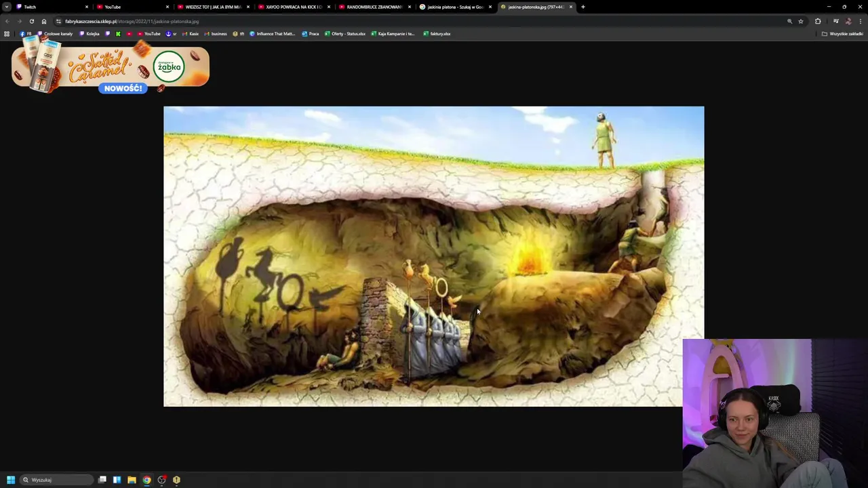Open the YouTube bookmark in bookmarks bar
The height and width of the screenshot is (488, 868).
(x=149, y=34)
